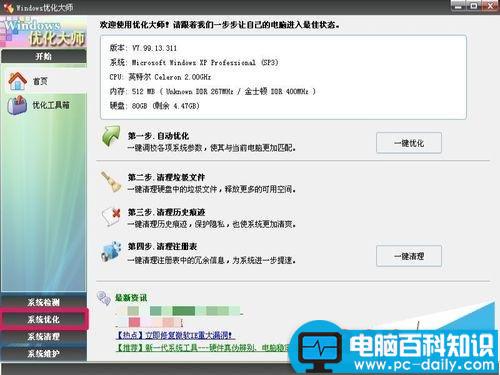Switch to the 系统维护 section
Image resolution: width=500 pixels, height=375 pixels.
44,353
